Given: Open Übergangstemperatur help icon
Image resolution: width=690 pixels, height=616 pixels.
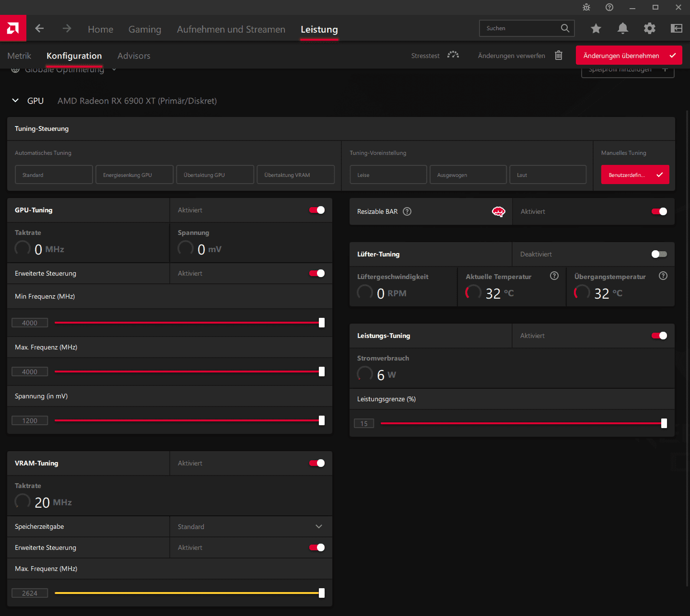Looking at the screenshot, I should tap(663, 276).
